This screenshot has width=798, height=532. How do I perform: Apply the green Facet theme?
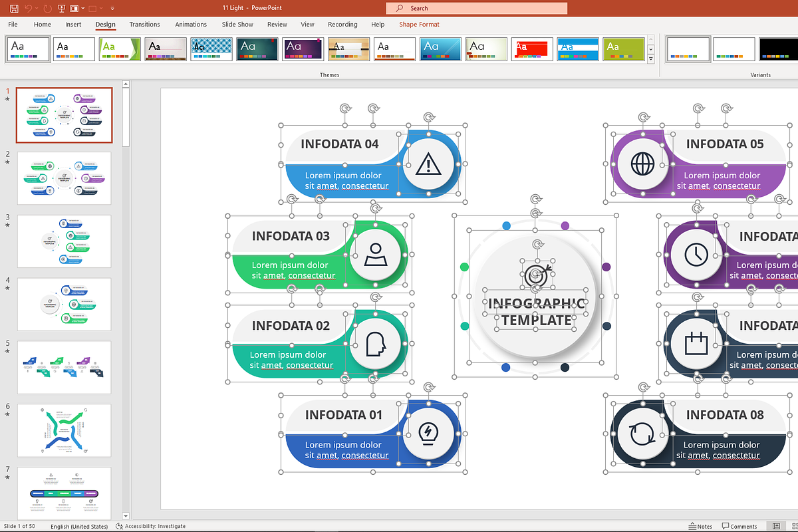point(120,49)
